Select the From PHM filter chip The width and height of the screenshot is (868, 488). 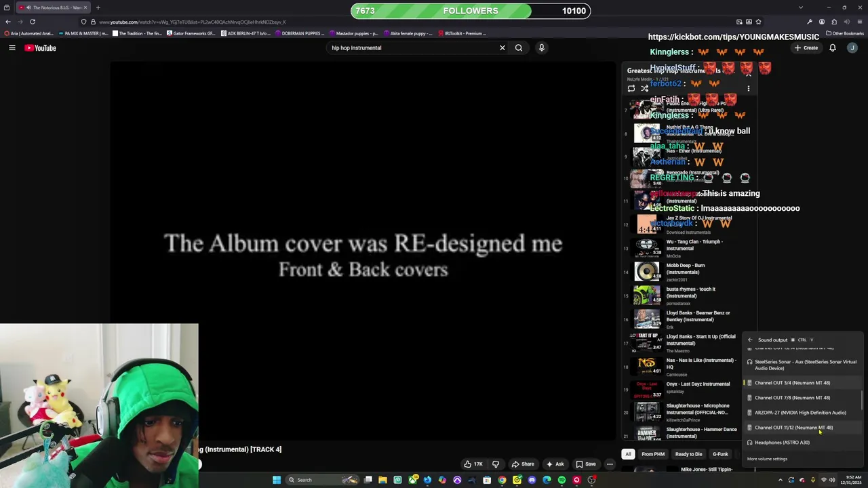653,454
